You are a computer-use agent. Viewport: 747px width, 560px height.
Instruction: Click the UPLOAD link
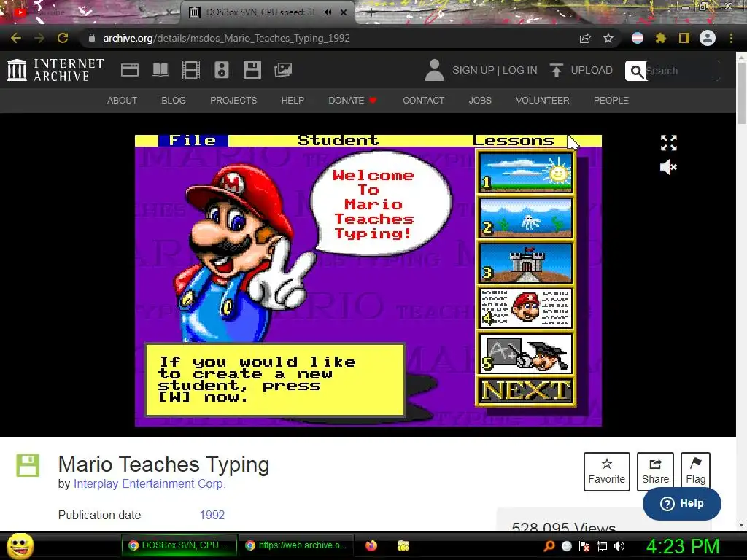(581, 70)
